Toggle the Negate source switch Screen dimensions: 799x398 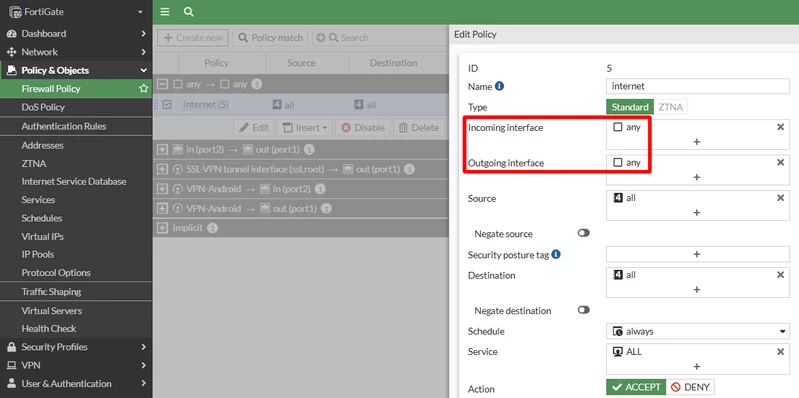pos(583,233)
